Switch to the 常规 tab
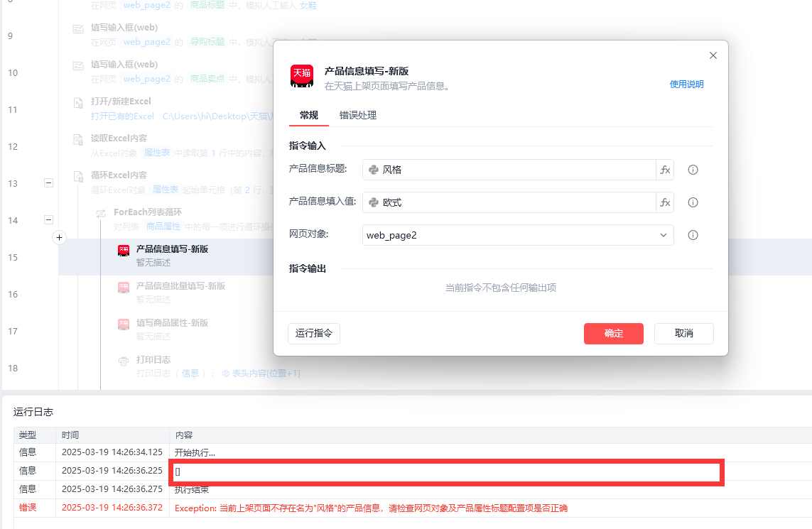This screenshot has height=529, width=812. (x=308, y=115)
